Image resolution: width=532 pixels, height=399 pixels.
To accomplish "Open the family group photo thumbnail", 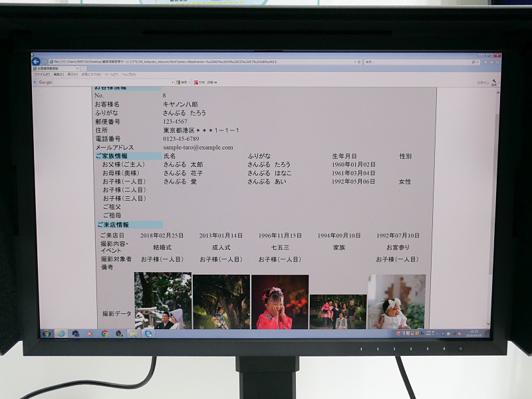I will [x=338, y=312].
